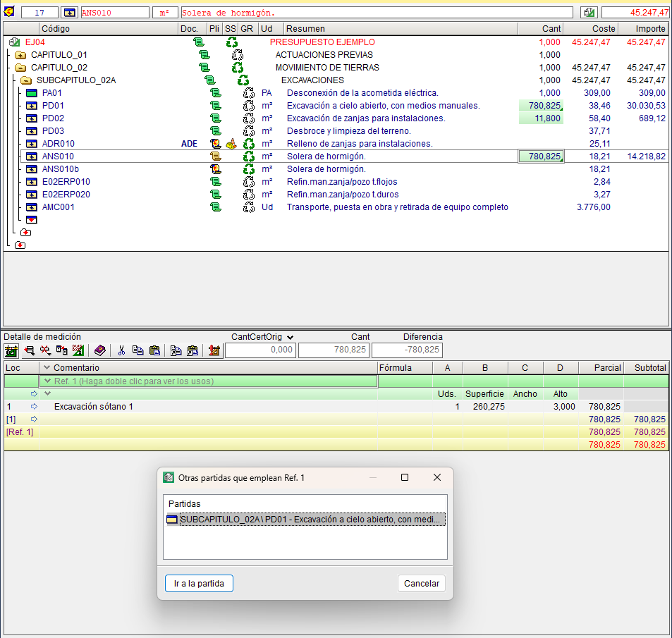672x638 pixels.
Task: Click the Ir a la partida button
Action: click(x=199, y=583)
